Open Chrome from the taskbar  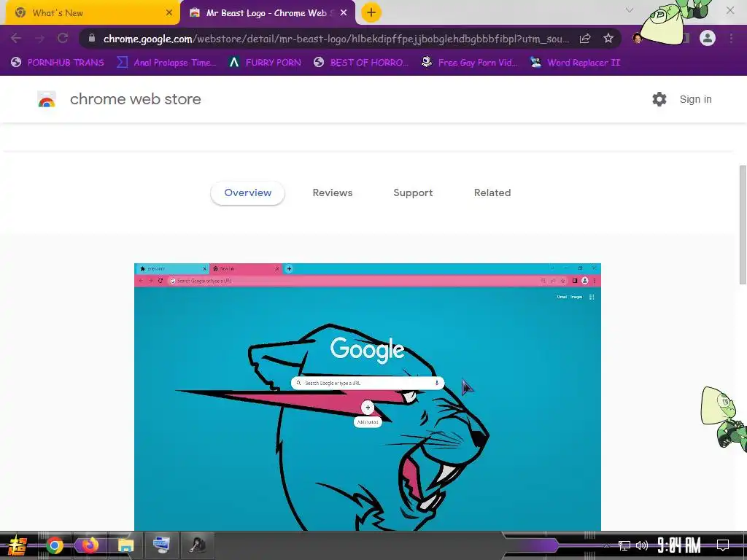tap(54, 545)
